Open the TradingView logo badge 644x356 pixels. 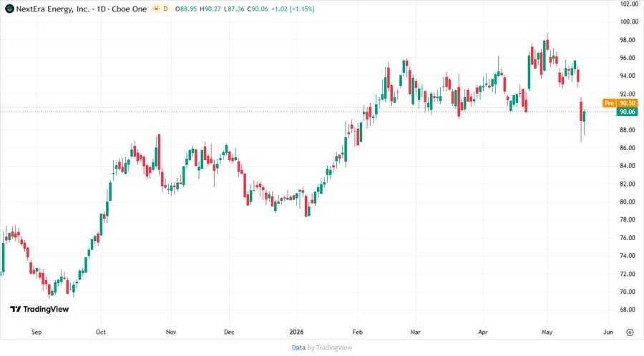(39, 310)
